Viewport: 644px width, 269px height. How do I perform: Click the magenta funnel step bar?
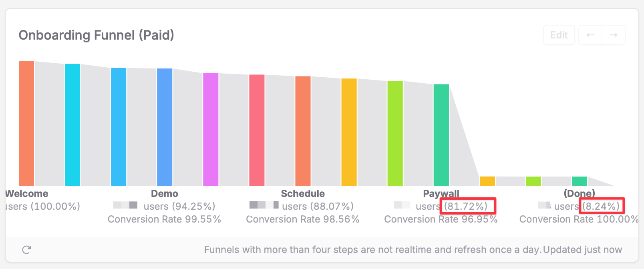[x=211, y=130]
